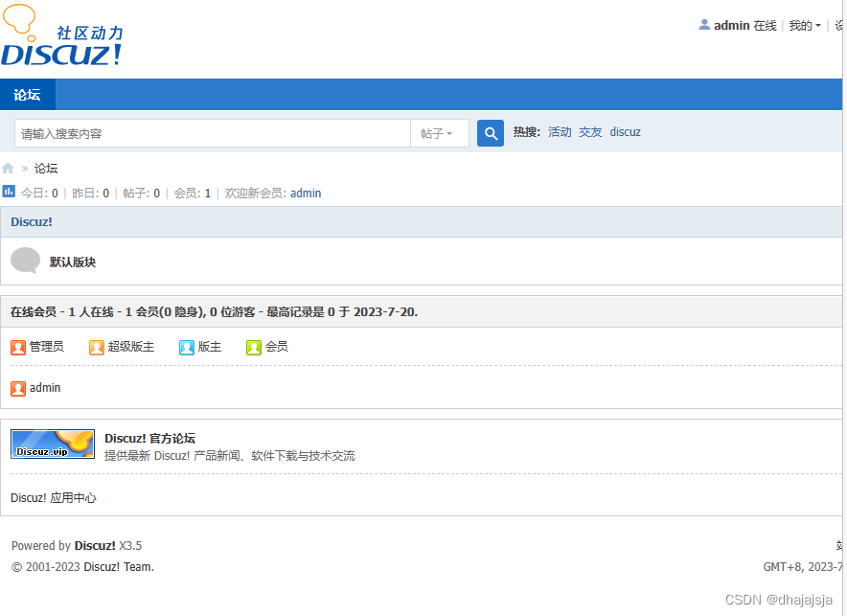Select the 论坛 navigation tab
Image resolution: width=847 pixels, height=616 pixels.
[x=28, y=95]
